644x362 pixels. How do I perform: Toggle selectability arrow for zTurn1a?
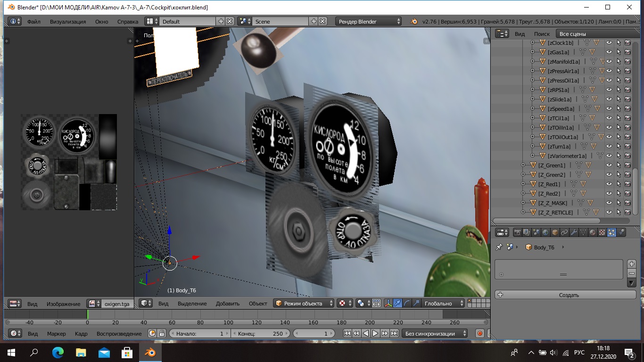[x=619, y=146]
